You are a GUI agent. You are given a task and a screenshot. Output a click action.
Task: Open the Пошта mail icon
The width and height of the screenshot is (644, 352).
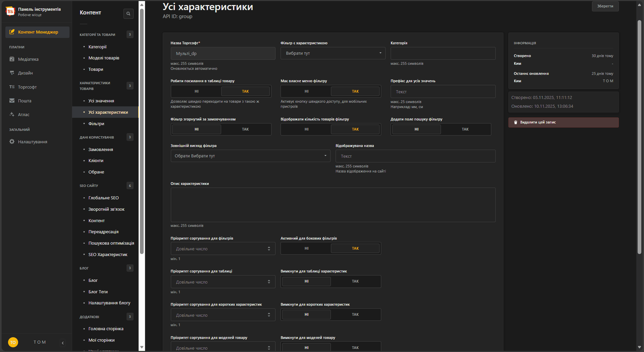[x=12, y=101]
